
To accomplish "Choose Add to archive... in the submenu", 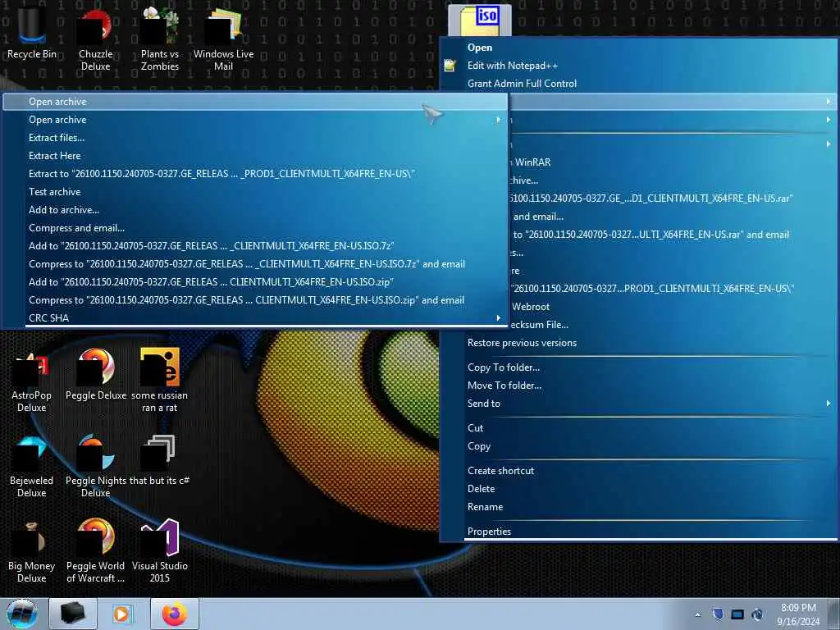I will point(255,209).
